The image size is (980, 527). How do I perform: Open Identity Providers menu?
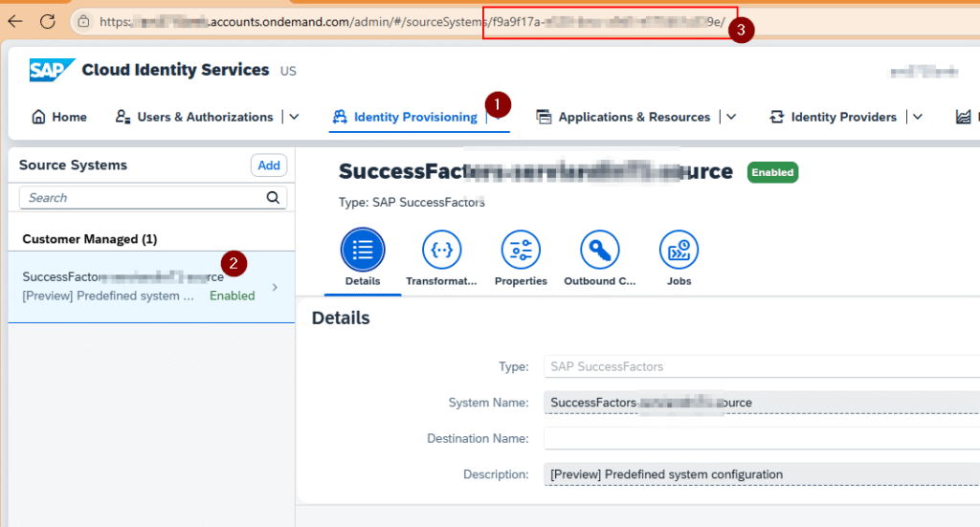click(x=834, y=117)
